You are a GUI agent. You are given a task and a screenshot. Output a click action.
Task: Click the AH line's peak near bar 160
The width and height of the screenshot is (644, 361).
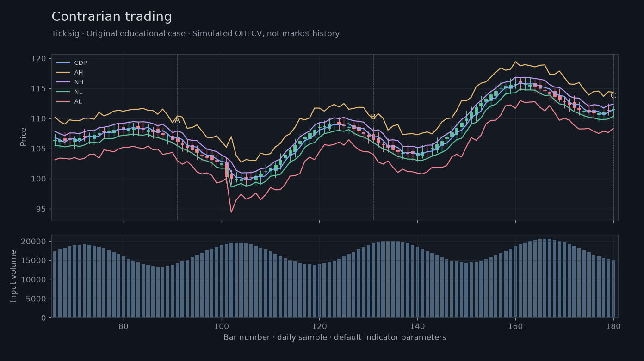tap(515, 62)
